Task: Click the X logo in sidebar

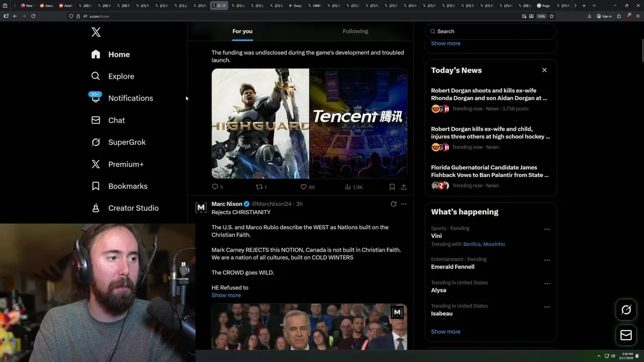Action: click(96, 32)
